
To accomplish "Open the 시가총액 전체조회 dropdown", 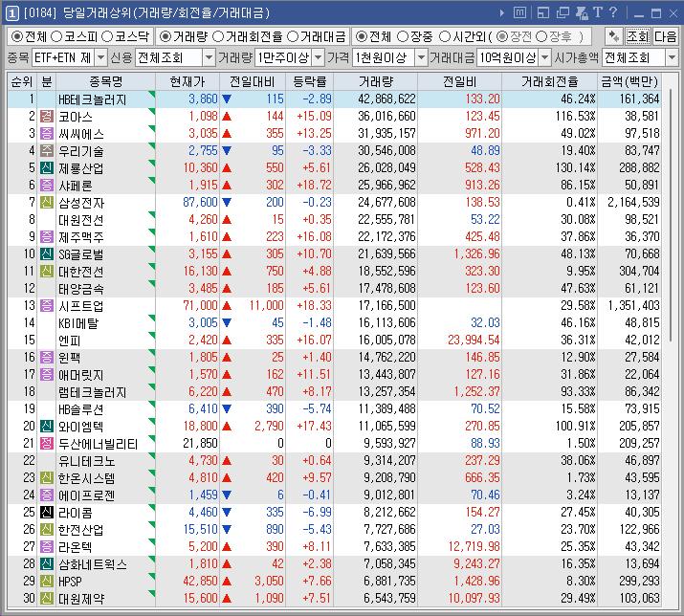I will coord(672,57).
